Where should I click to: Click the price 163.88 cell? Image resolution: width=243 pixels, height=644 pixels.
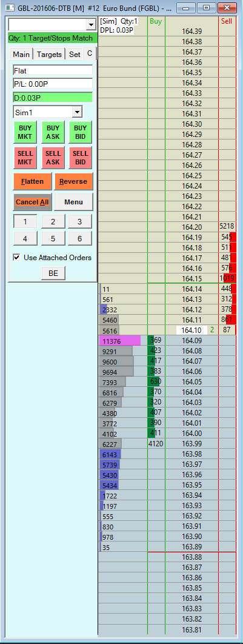[x=191, y=557]
